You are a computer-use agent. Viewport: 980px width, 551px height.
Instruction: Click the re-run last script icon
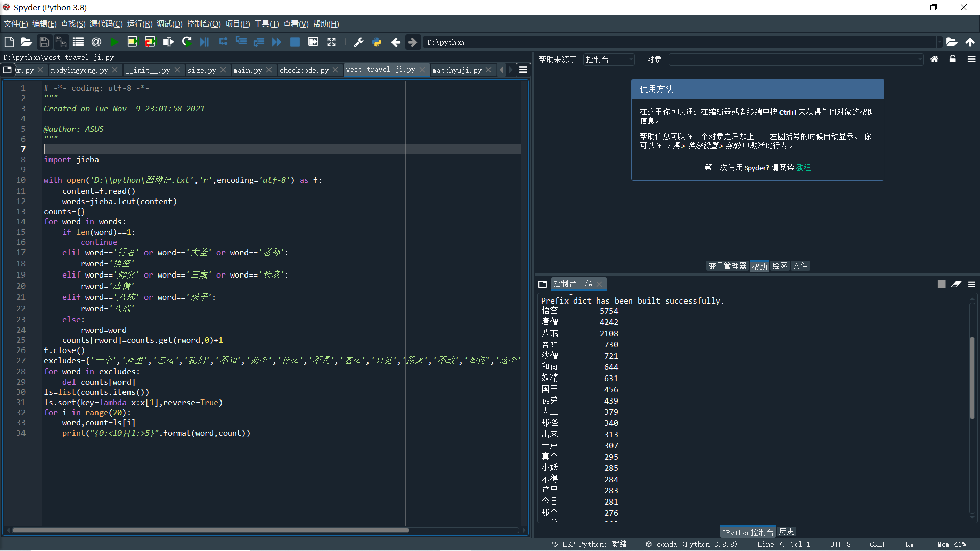click(187, 42)
